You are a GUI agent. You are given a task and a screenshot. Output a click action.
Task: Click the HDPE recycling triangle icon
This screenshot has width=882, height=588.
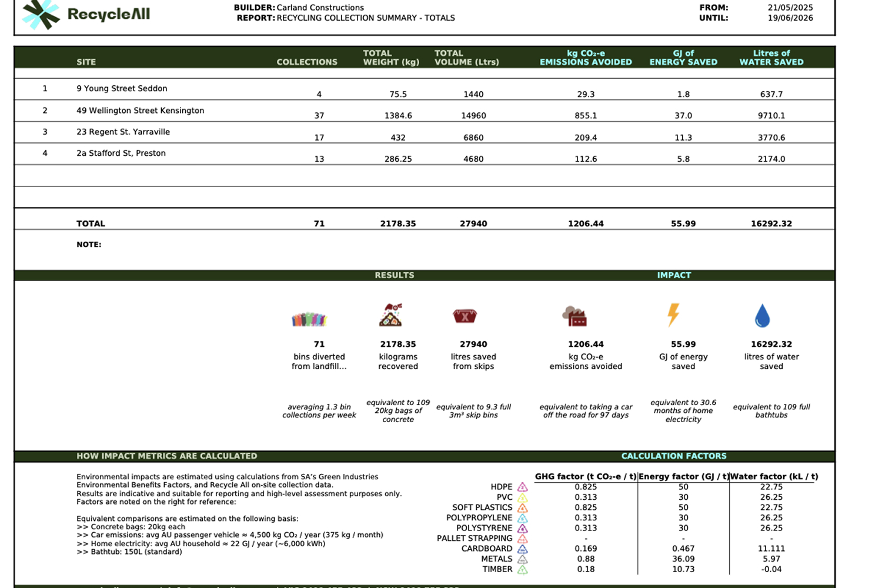pyautogui.click(x=523, y=487)
